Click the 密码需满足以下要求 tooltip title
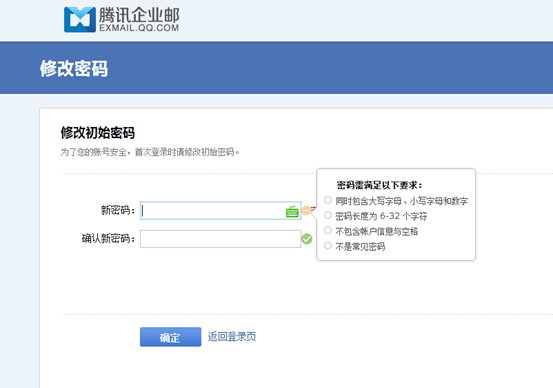Image resolution: width=553 pixels, height=388 pixels. (x=379, y=185)
